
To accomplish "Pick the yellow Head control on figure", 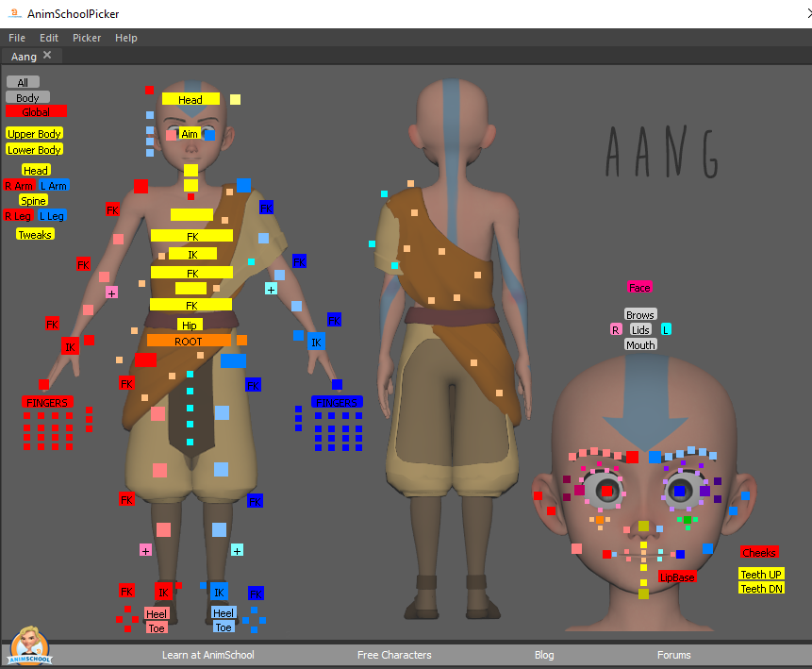I will click(191, 99).
